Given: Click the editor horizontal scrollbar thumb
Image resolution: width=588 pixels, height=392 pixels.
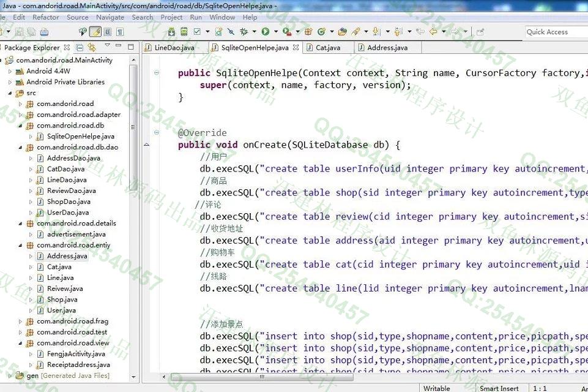Looking at the screenshot, I should [x=262, y=376].
